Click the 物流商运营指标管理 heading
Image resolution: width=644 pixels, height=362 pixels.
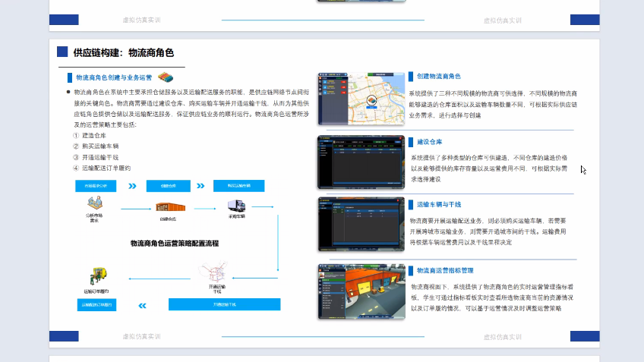(445, 269)
